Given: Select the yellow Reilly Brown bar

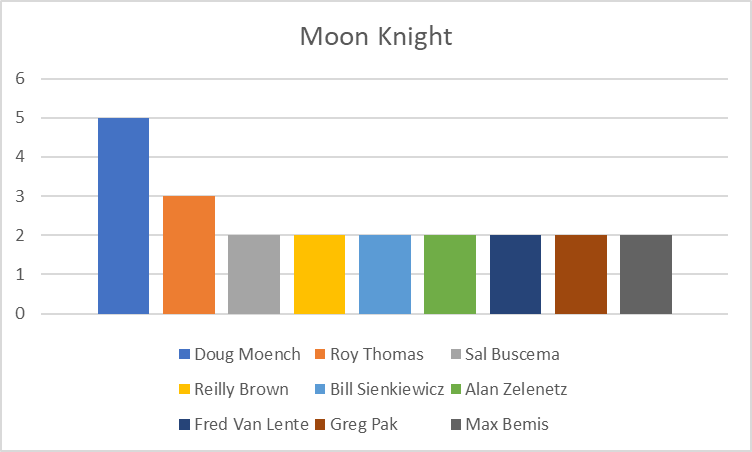Looking at the screenshot, I should [x=319, y=274].
